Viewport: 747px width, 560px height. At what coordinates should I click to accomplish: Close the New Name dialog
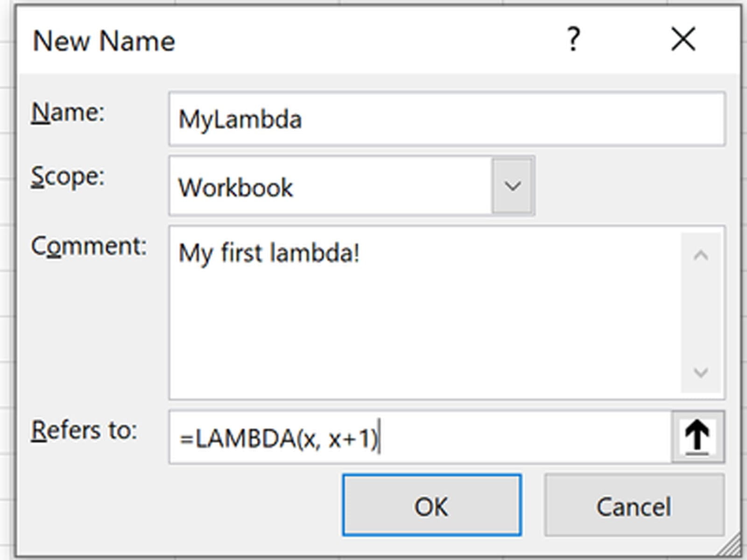(683, 39)
